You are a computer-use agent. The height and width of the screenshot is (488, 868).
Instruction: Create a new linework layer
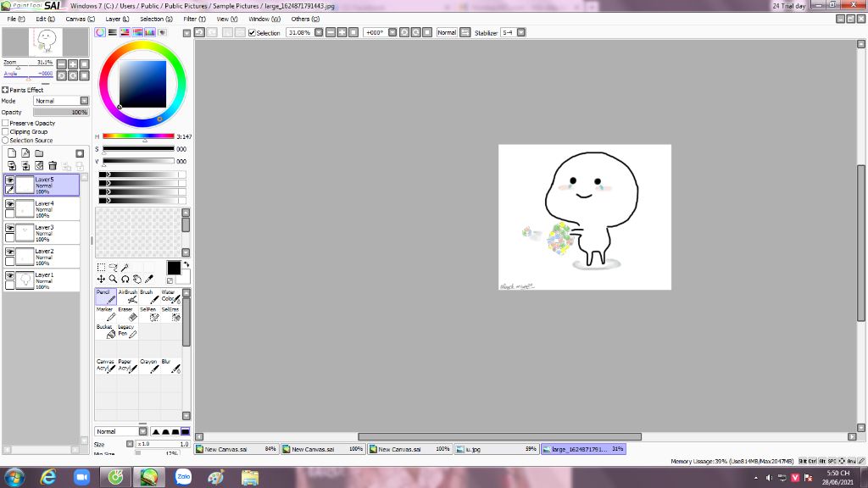25,153
